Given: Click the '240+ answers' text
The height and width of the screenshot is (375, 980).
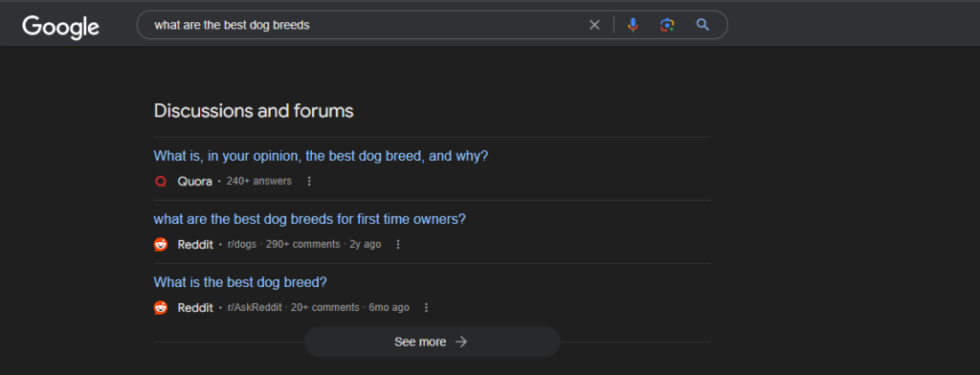Looking at the screenshot, I should pos(258,181).
